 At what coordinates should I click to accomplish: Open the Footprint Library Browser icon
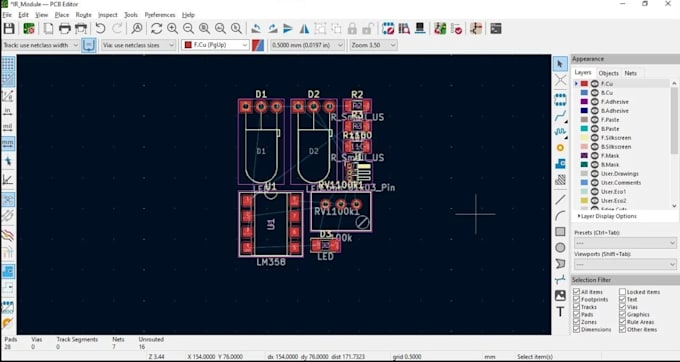point(404,29)
